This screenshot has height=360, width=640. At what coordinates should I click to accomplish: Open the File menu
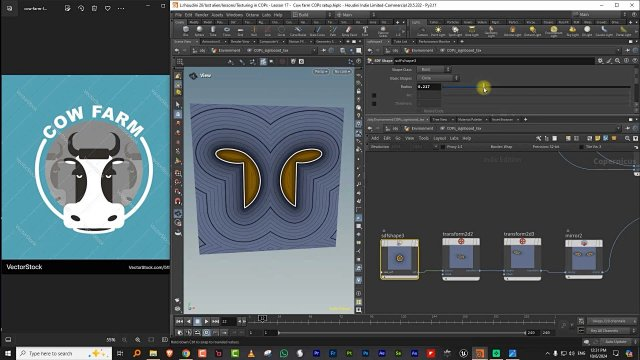coord(178,15)
